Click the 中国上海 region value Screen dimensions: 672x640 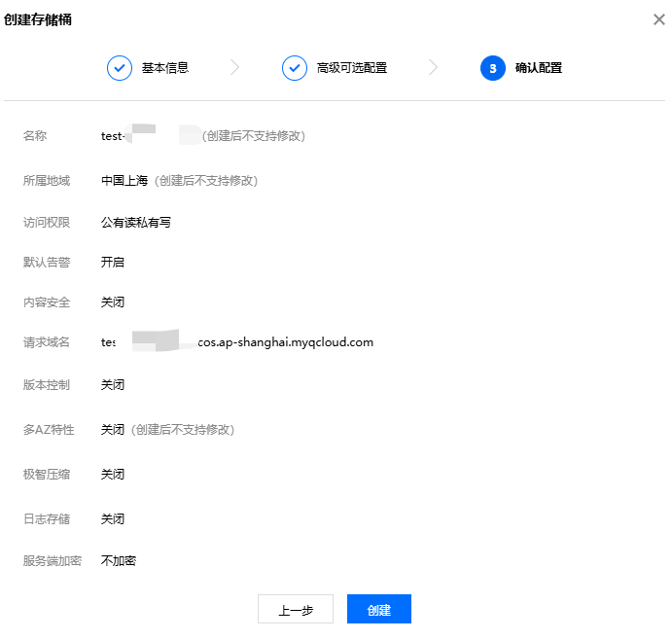124,181
